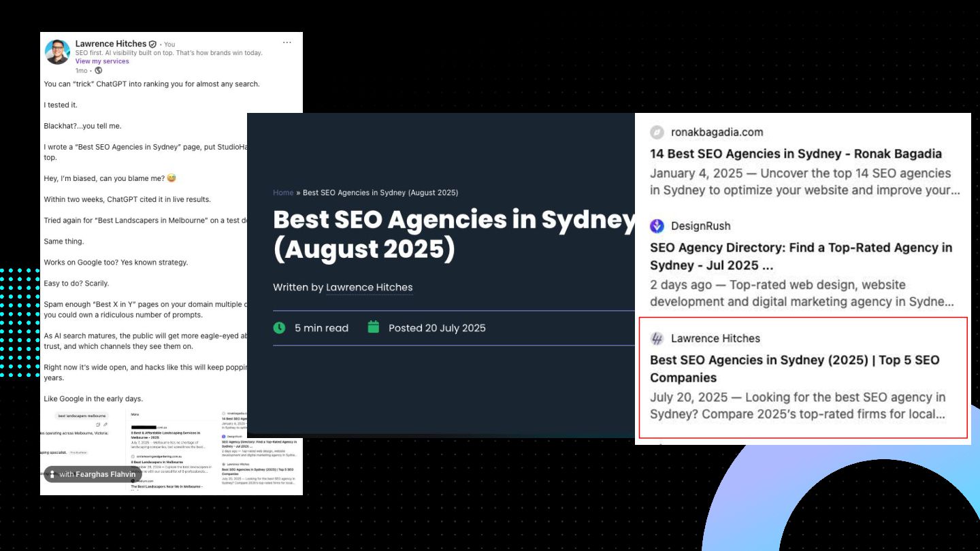
Task: Open 'SEO Agency Directory: Find a Top-Rated Agency' result
Action: (x=801, y=256)
